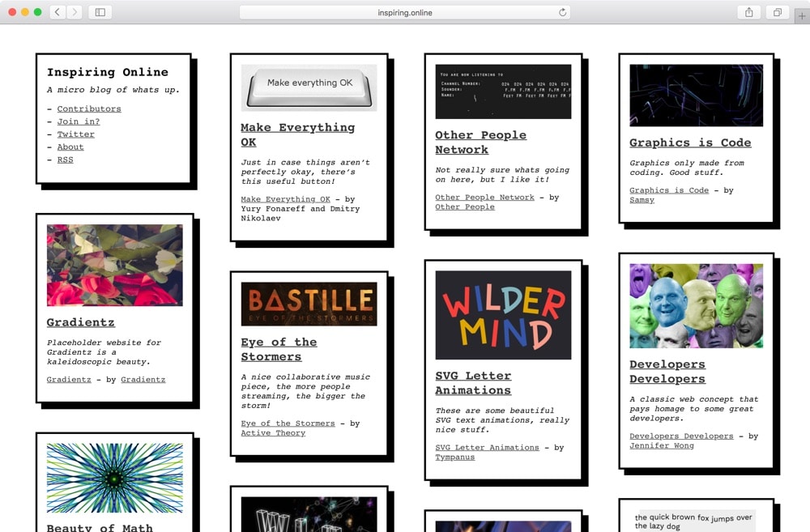The image size is (810, 532).
Task: Click the colorful faces thumbnail
Action: pyautogui.click(x=696, y=306)
